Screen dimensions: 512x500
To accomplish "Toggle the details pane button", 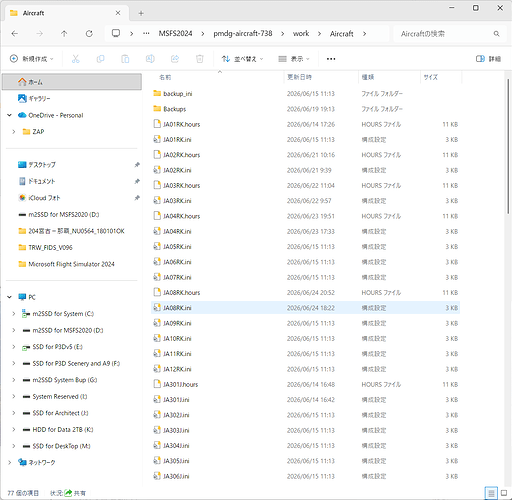I will tap(488, 59).
